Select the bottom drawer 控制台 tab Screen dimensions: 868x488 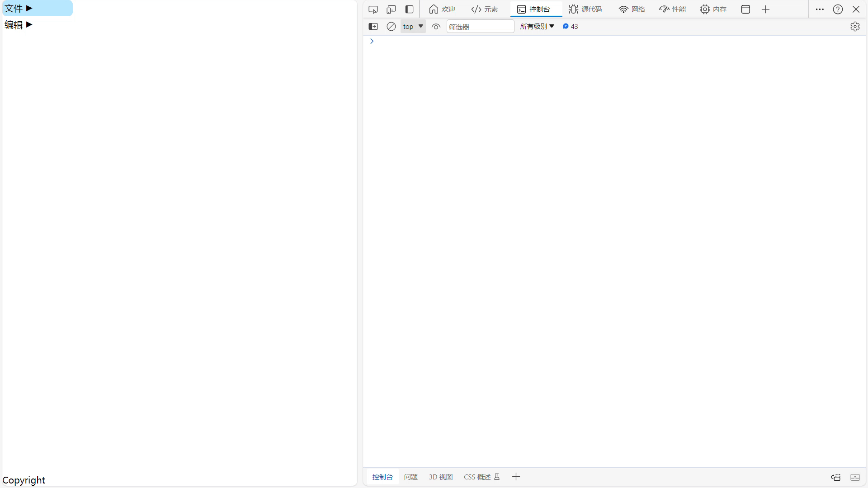[x=382, y=477]
